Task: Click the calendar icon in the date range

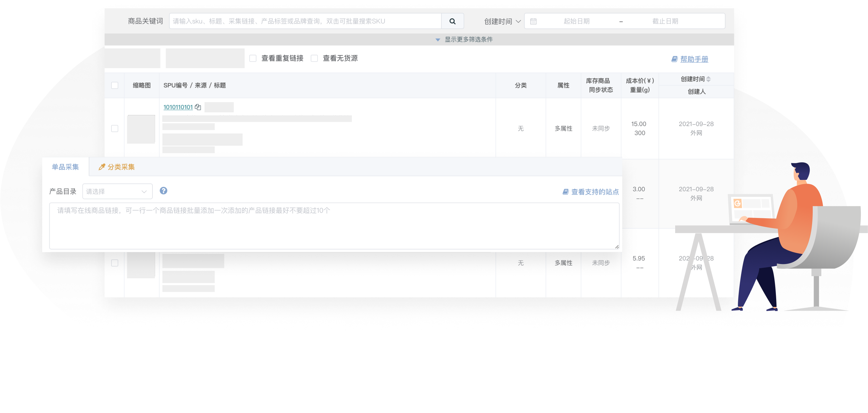Action: [x=533, y=21]
